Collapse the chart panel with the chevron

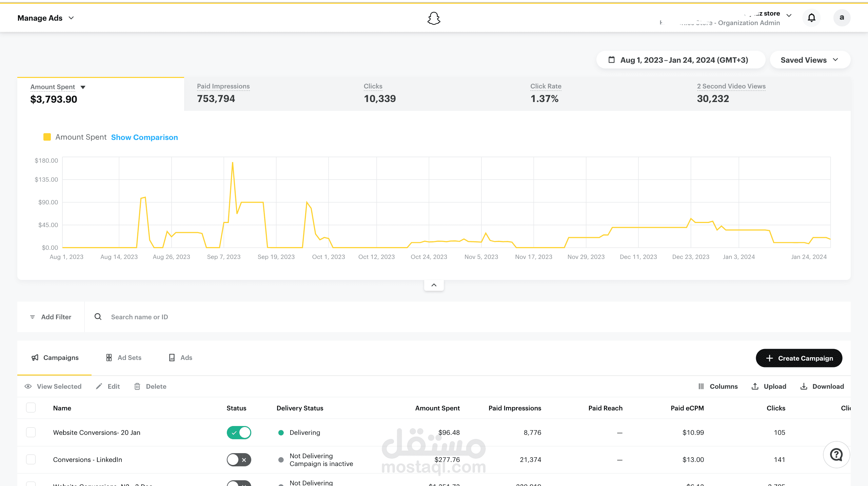coord(434,285)
